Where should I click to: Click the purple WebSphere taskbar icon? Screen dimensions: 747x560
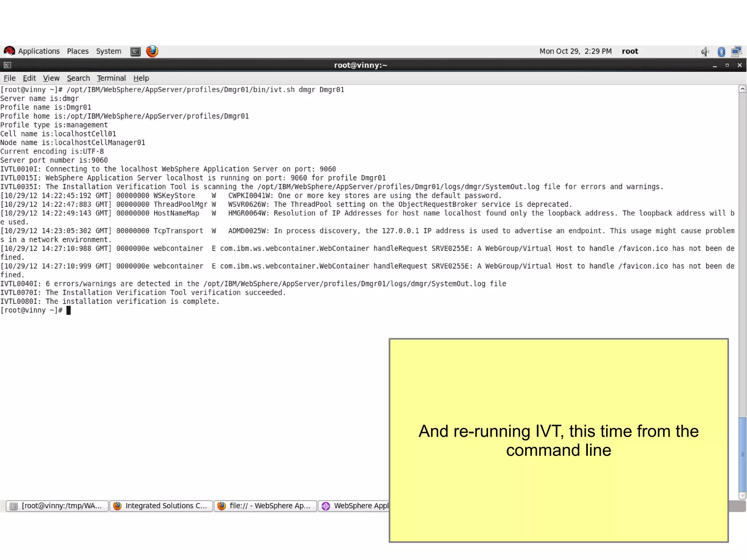pyautogui.click(x=326, y=506)
